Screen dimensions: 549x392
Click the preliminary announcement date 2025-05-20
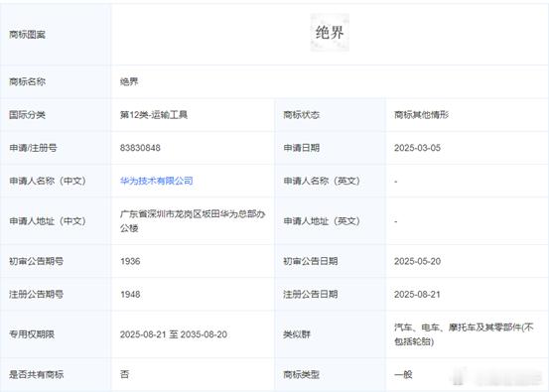[x=417, y=261]
